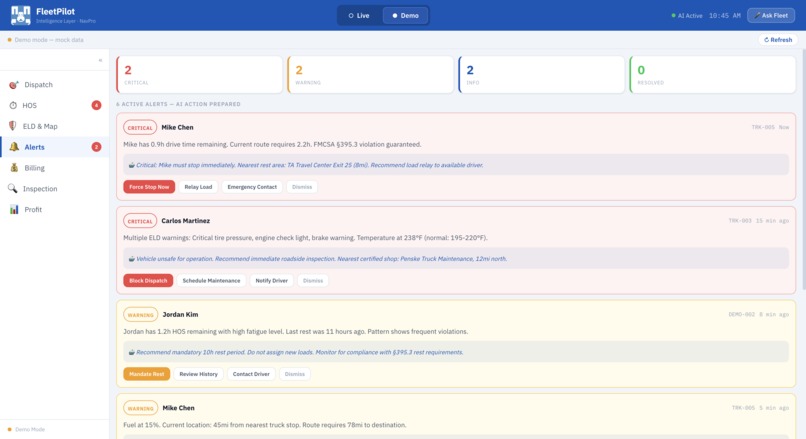Click the CRITICAL tag on Mike Chen alert
The width and height of the screenshot is (806, 439).
(140, 127)
